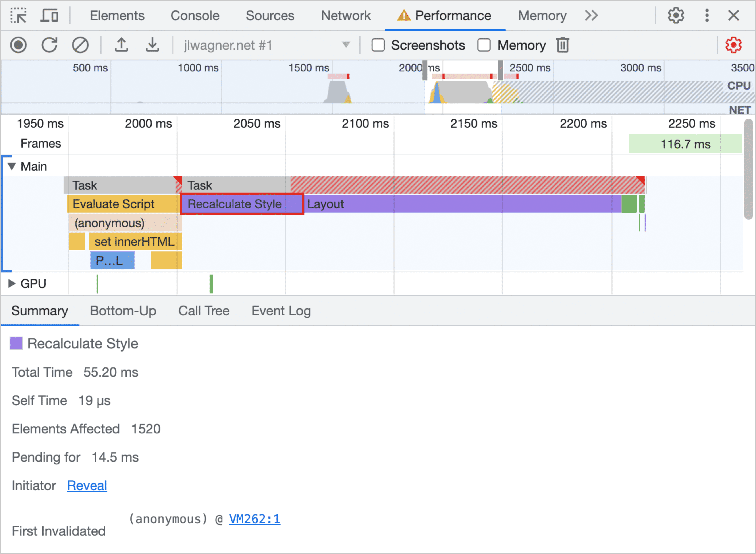Open the Reveal initiator link

88,485
